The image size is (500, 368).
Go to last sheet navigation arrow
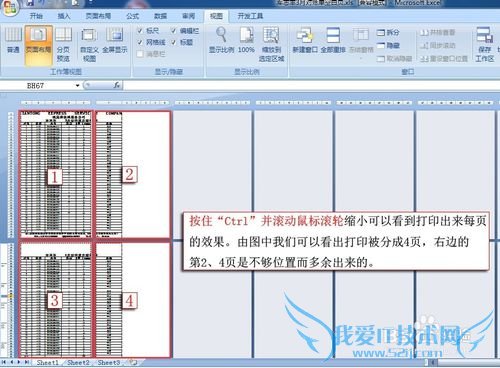click(x=26, y=362)
